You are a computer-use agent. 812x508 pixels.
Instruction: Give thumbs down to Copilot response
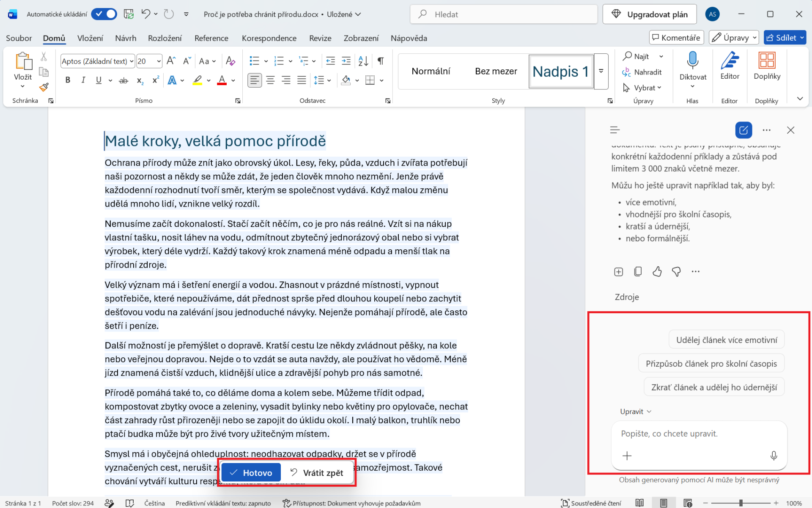(x=676, y=271)
